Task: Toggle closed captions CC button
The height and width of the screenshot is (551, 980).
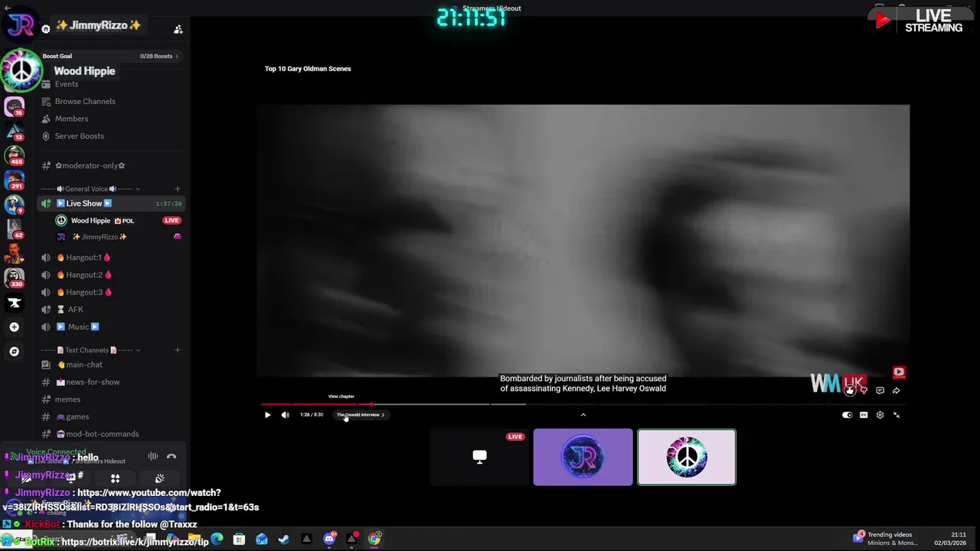Action: (x=864, y=415)
